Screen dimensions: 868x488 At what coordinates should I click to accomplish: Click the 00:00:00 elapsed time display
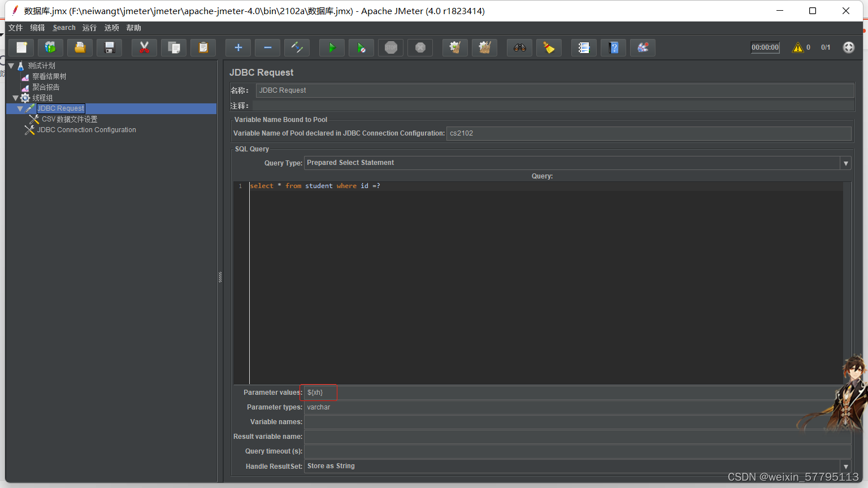[765, 47]
